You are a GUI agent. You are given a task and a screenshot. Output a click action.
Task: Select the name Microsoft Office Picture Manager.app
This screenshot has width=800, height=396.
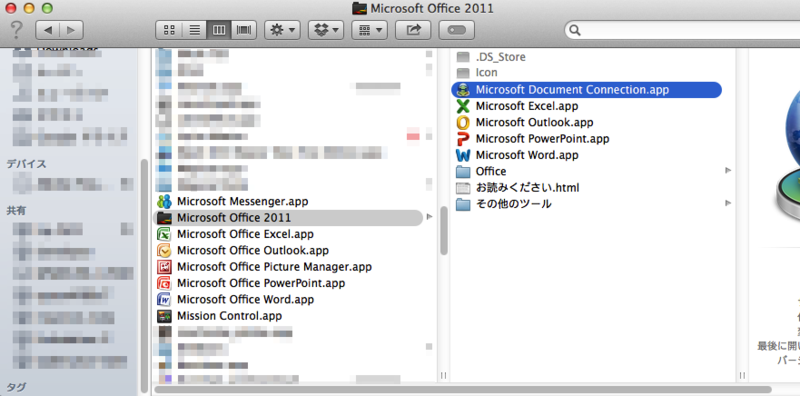coord(274,267)
